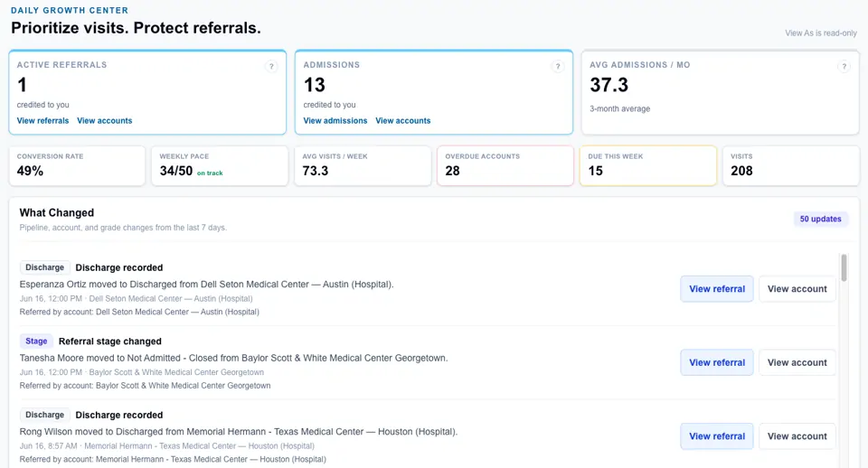Screen dimensions: 868x468
Task: Open View accounts link under Active Referrals
Action: [105, 120]
